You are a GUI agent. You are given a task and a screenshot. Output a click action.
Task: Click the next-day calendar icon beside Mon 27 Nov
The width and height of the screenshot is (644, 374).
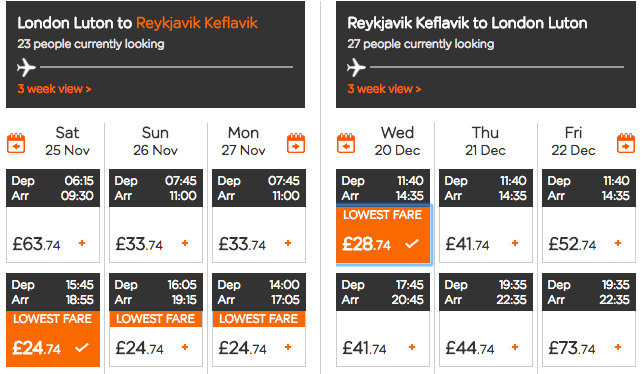296,143
